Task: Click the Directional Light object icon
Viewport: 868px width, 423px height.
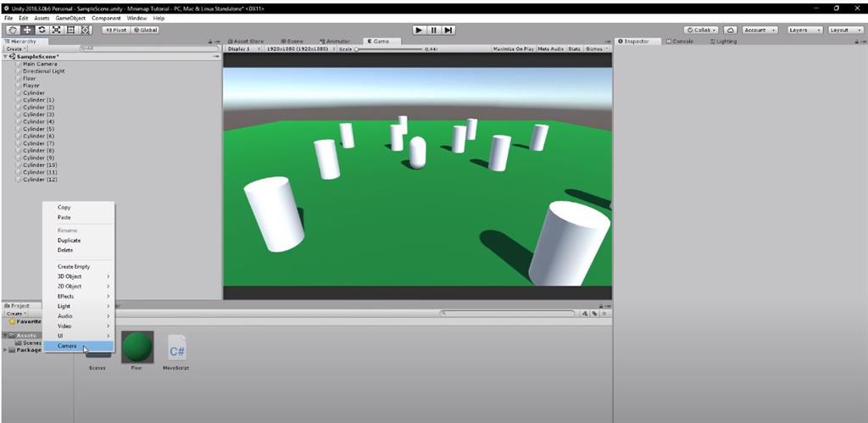Action: 19,71
